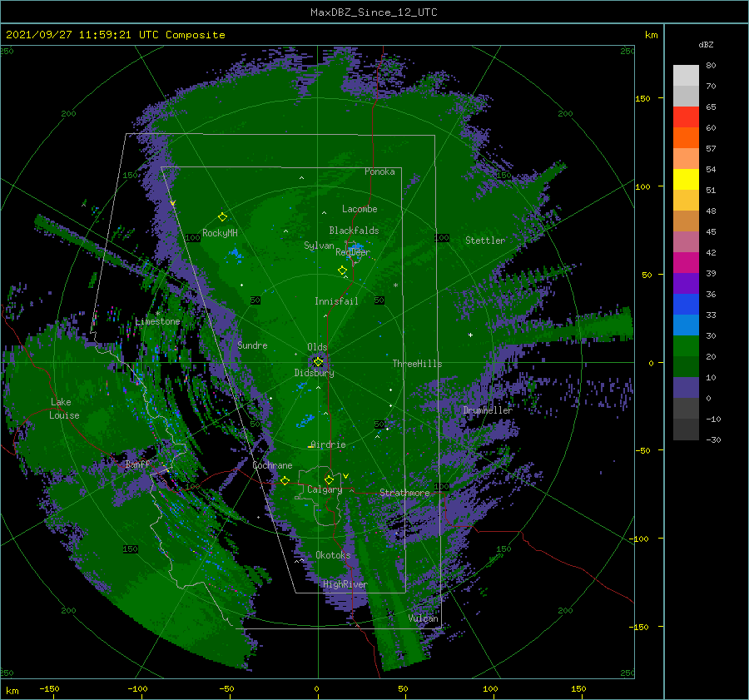Click the Ponoka city label
This screenshot has width=749, height=700.
[379, 171]
